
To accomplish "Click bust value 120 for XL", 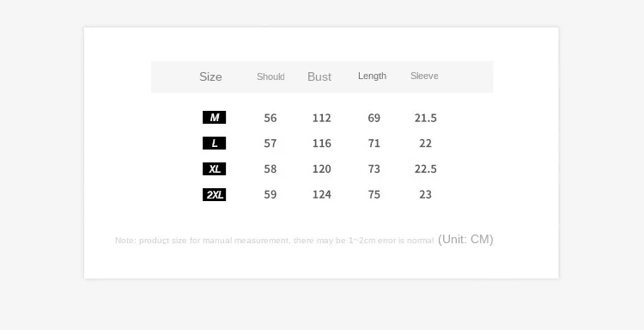I will (x=322, y=169).
